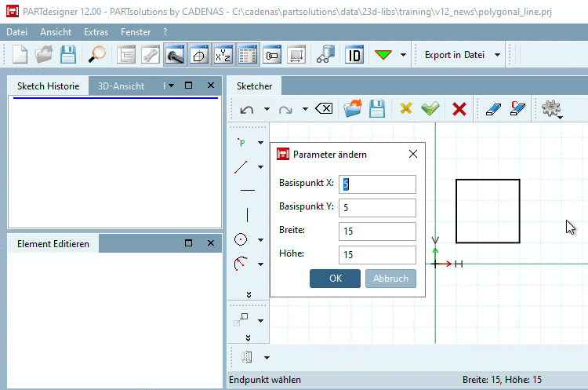Toggle the XYZ variables icon
The width and height of the screenshot is (588, 390).
point(223,55)
